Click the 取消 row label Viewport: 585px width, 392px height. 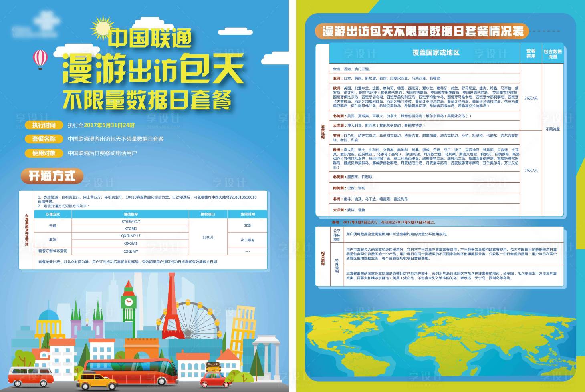point(53,239)
